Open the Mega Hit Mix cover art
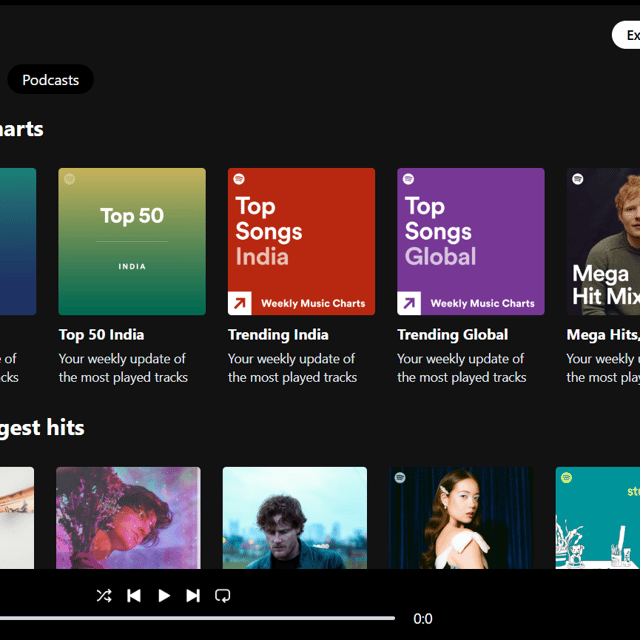640x640 pixels. [603, 241]
